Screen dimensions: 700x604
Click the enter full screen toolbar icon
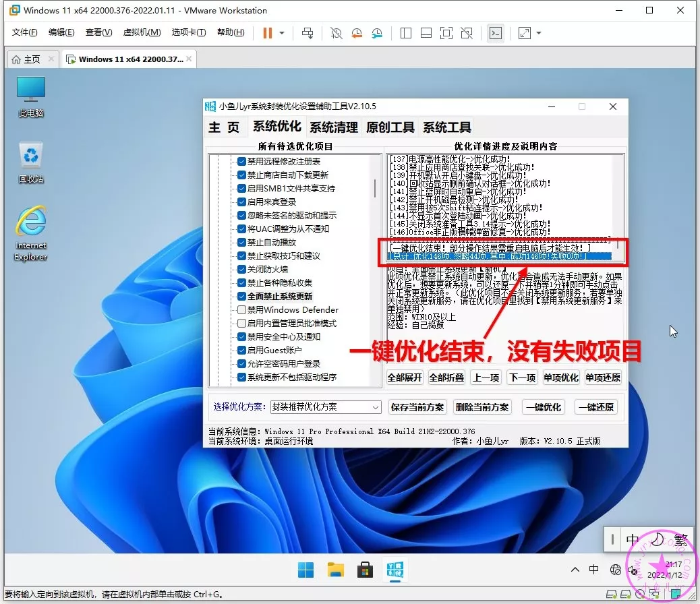pos(446,33)
